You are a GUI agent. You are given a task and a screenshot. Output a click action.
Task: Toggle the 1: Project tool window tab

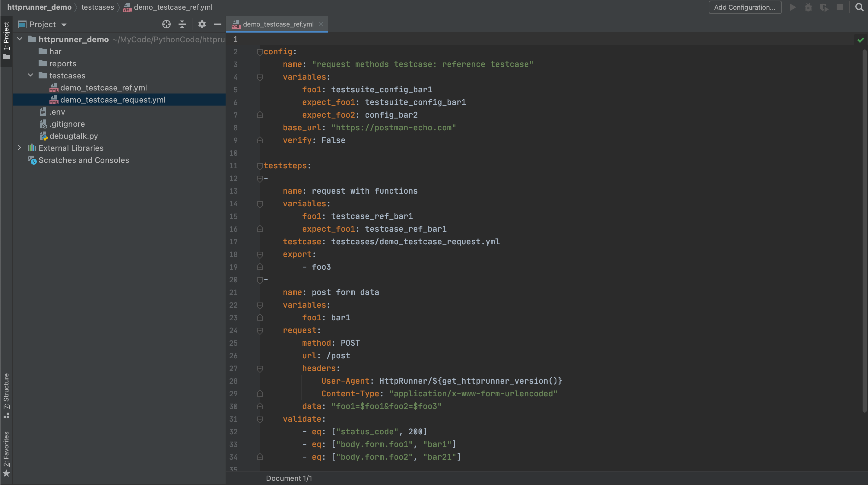pyautogui.click(x=6, y=40)
